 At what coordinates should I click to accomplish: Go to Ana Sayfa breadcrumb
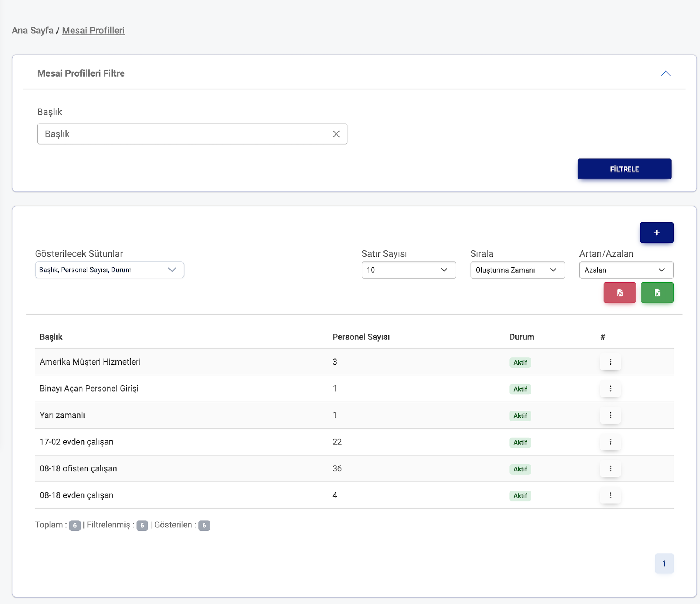pos(33,31)
